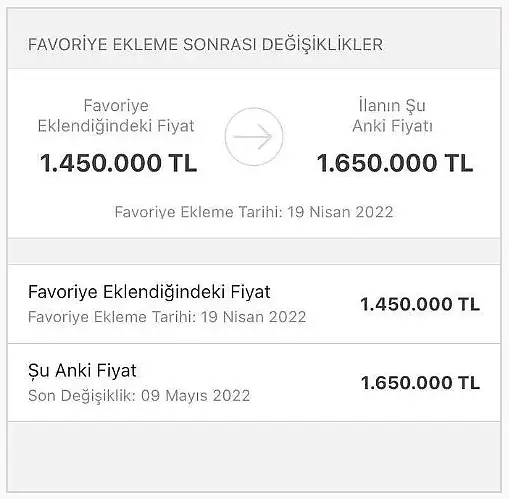The image size is (509, 499).
Task: Click the gray separator band between sections
Action: (254, 251)
